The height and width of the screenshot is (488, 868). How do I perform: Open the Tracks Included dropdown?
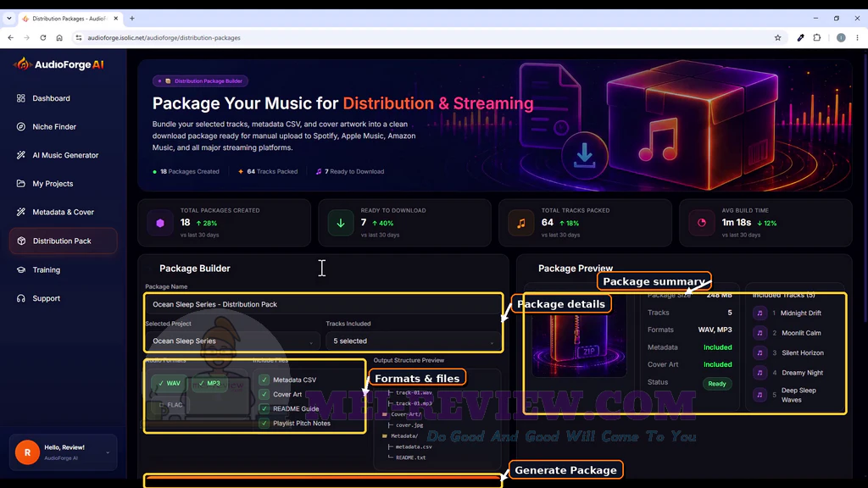coord(413,341)
